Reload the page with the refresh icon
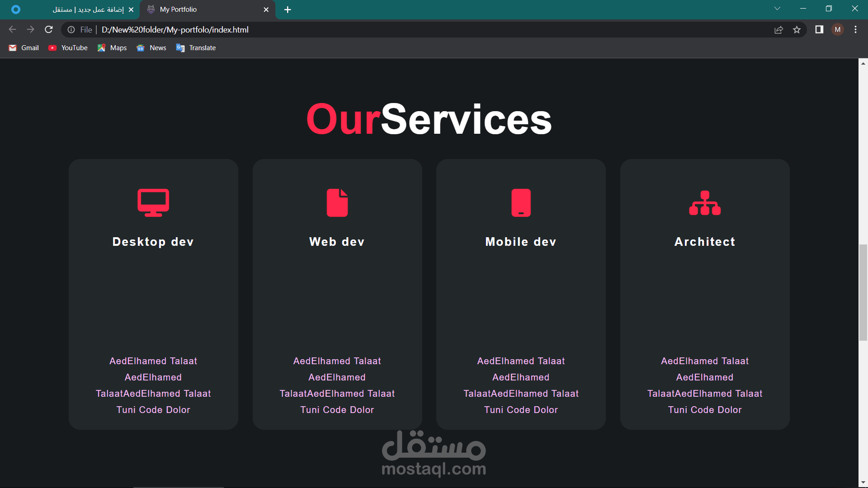 49,30
